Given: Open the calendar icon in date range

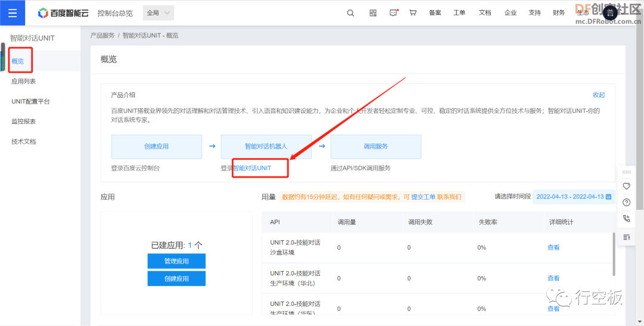Looking at the screenshot, I should click(609, 197).
